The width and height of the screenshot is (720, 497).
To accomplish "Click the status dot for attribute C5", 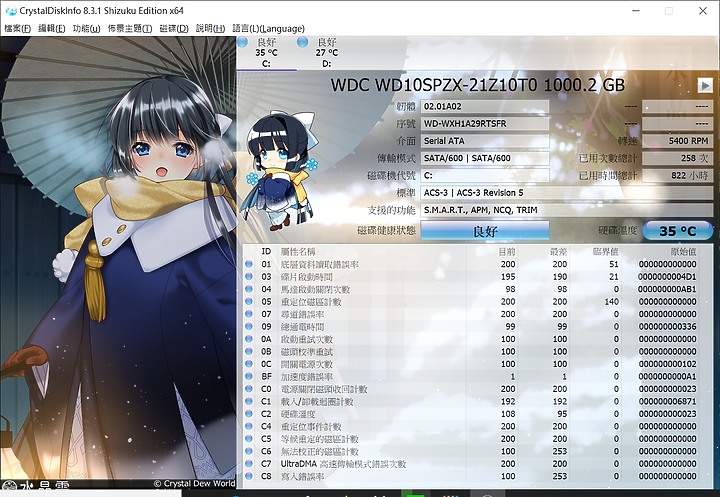I will [x=249, y=439].
